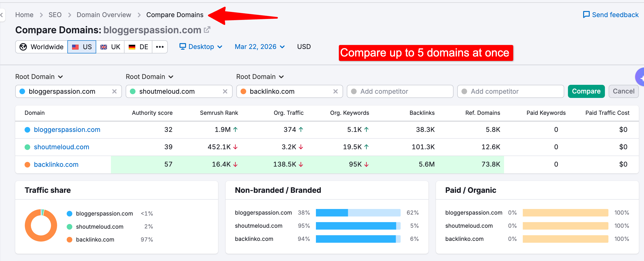Click shoutmeloud.com Org. Keywords up arrow
644x261 pixels.
tap(366, 147)
